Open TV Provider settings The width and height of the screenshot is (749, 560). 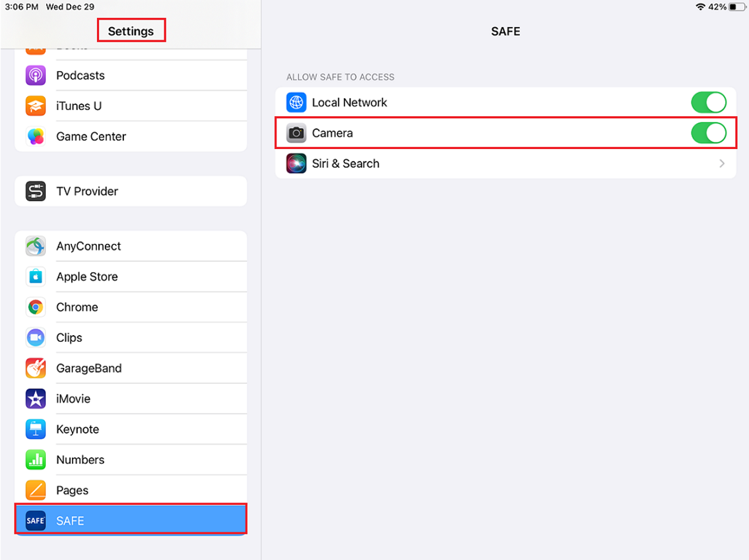(x=131, y=191)
